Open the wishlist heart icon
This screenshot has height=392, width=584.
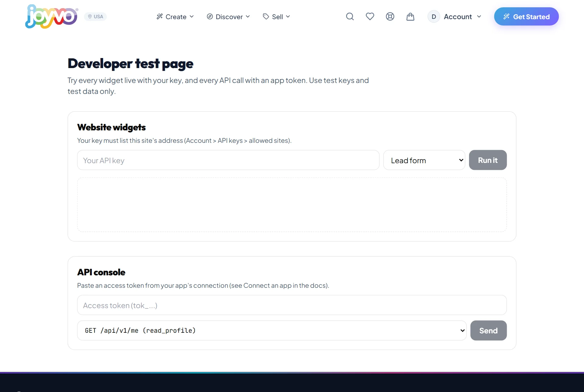(x=370, y=16)
